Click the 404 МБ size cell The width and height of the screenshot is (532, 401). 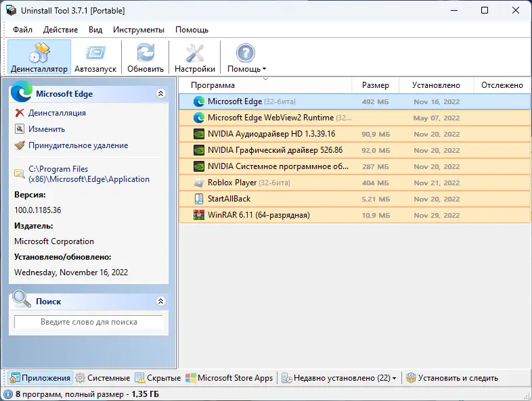pos(375,183)
